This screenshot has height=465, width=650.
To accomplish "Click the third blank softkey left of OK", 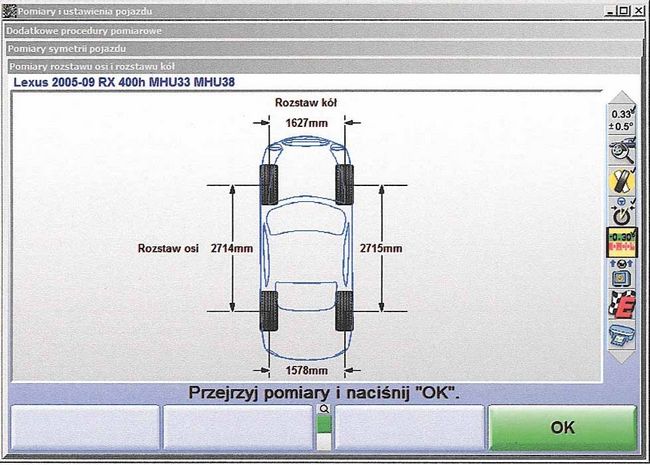I will tap(409, 428).
